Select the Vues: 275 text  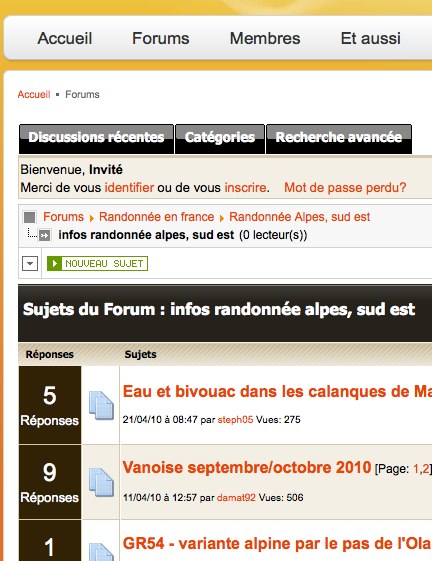click(278, 420)
